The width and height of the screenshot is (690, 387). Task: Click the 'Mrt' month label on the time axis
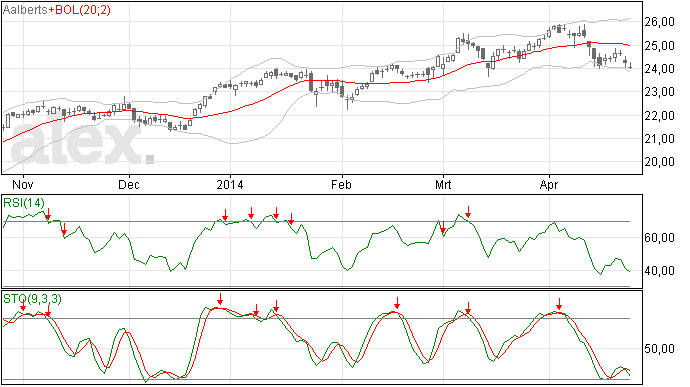[x=443, y=184]
